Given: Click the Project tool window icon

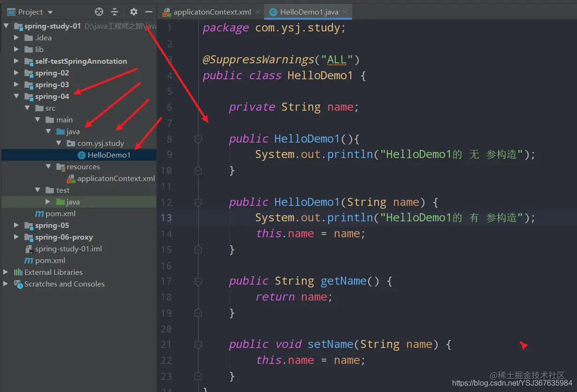Looking at the screenshot, I should pos(10,12).
